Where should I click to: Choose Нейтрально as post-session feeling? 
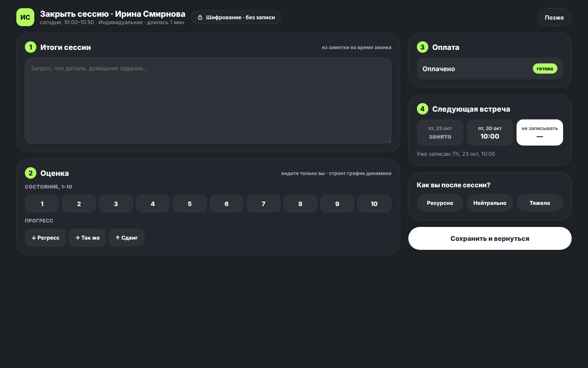490,203
